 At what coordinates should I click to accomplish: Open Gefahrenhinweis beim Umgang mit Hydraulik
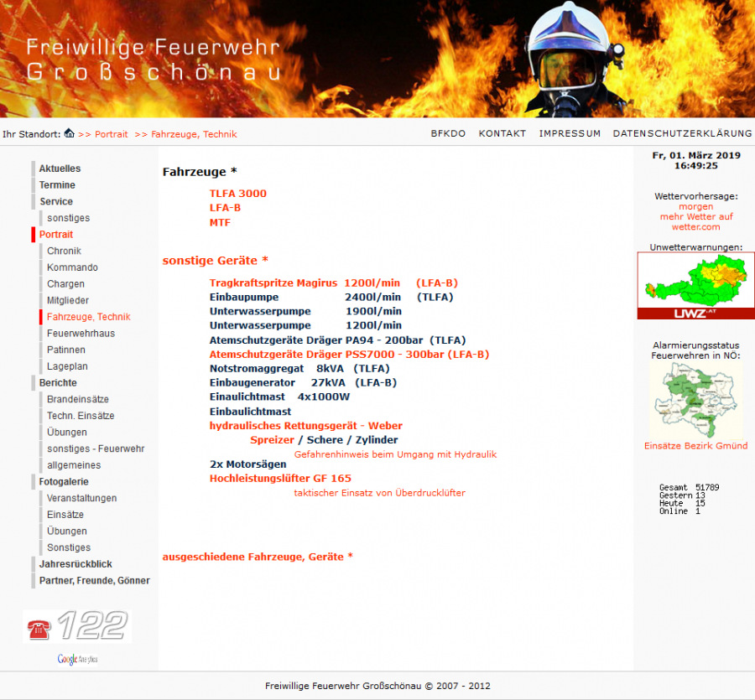click(395, 454)
